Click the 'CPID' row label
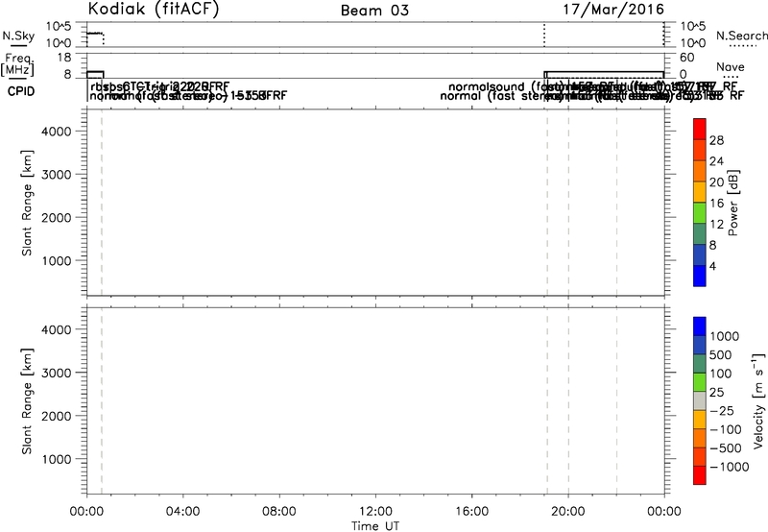This screenshot has width=768, height=532. pyautogui.click(x=21, y=91)
